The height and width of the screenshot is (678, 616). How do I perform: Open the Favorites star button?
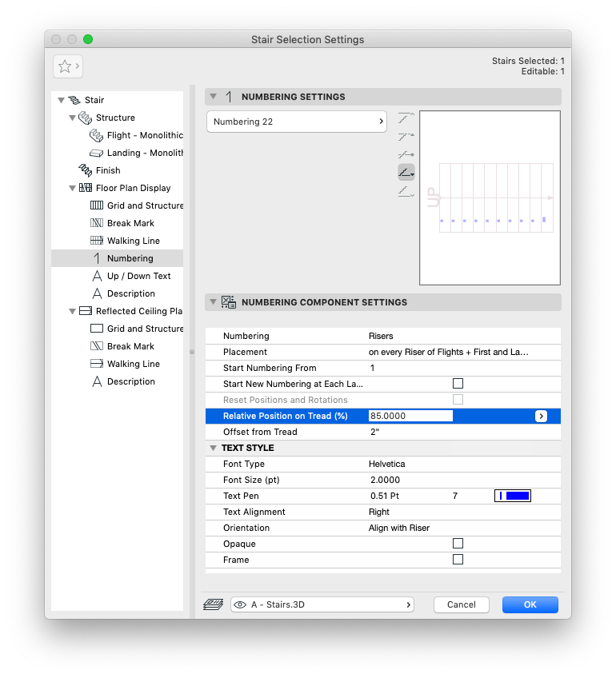pos(68,66)
